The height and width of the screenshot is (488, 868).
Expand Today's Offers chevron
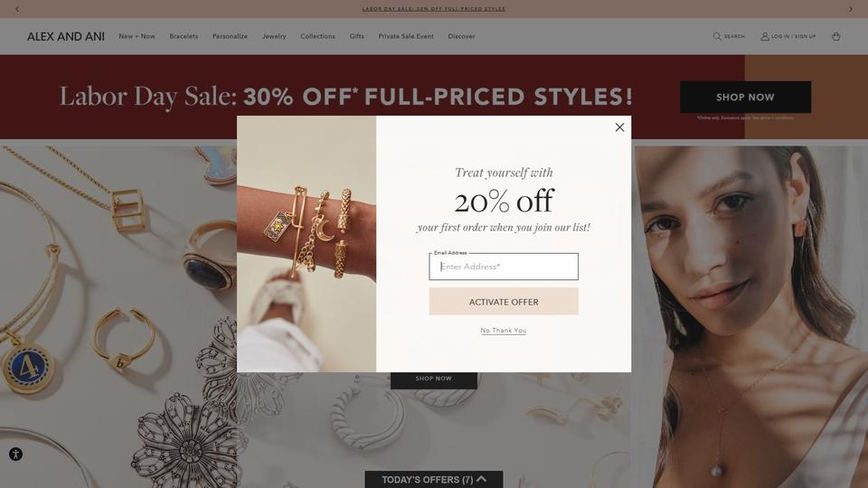482,479
